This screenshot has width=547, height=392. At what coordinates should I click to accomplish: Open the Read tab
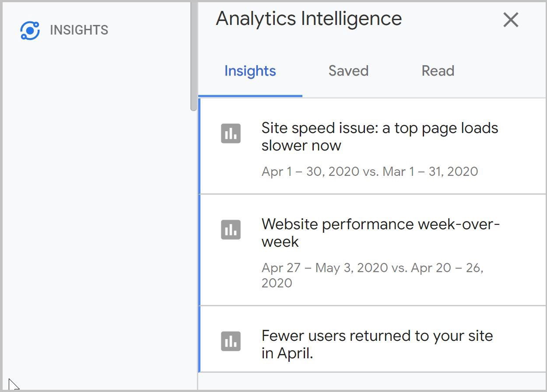[x=438, y=71]
